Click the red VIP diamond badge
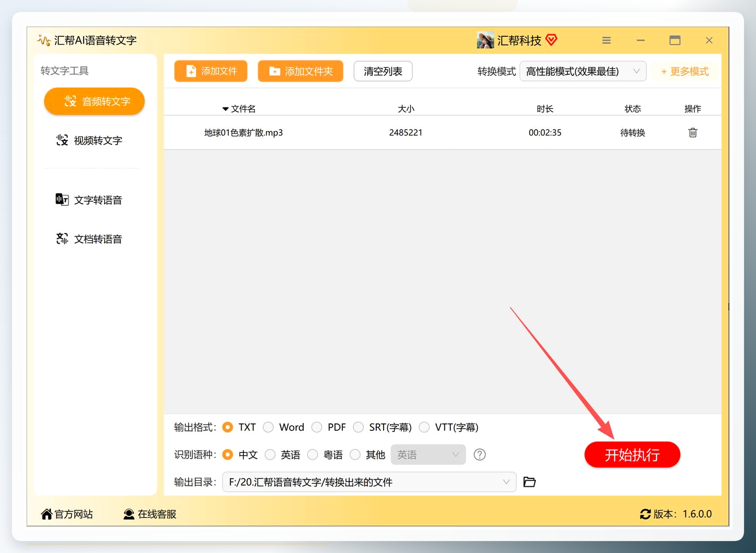 (552, 40)
